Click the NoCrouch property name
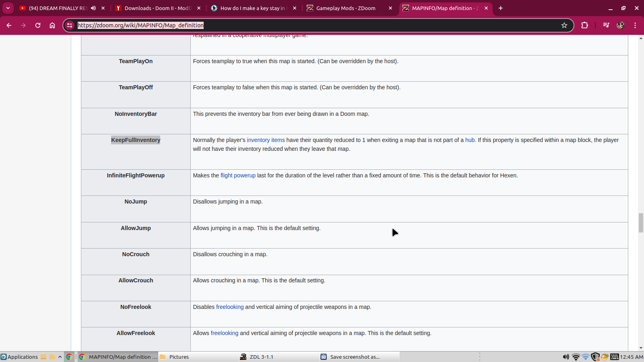Screen dimensions: 644x362 (x=136, y=254)
